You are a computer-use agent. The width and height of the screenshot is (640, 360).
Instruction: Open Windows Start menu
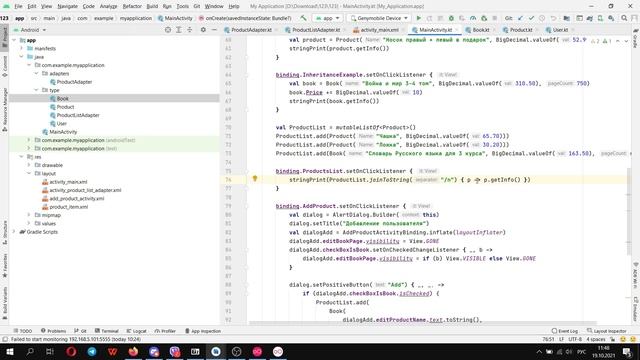(x=10, y=351)
